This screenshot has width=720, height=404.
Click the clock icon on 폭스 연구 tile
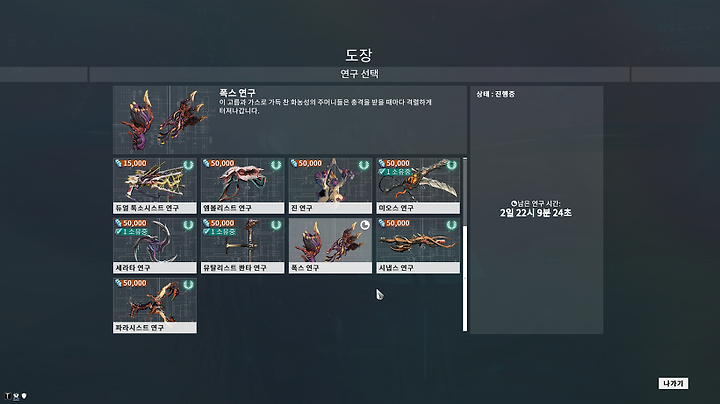pyautogui.click(x=365, y=225)
